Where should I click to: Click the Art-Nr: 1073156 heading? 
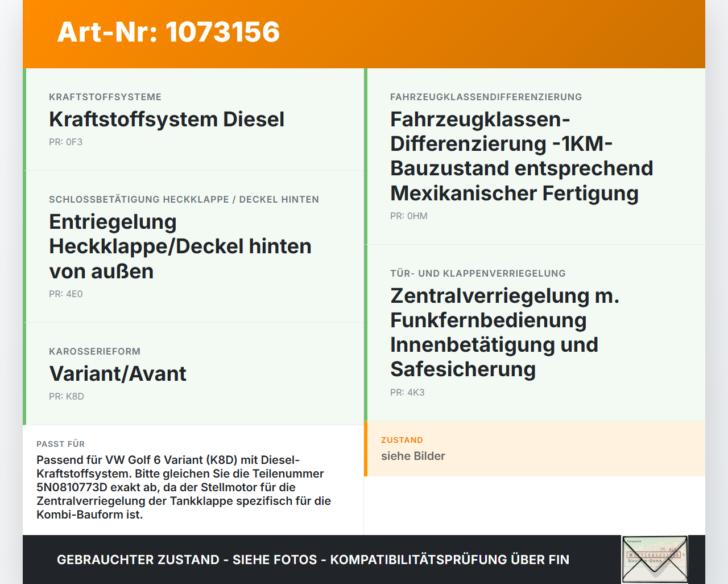point(168,32)
